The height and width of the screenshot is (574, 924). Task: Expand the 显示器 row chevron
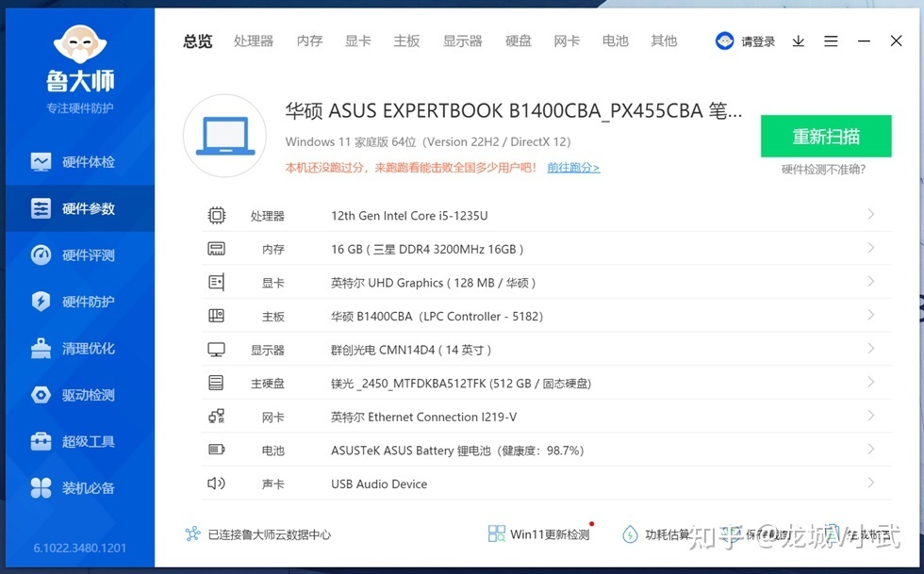click(871, 349)
